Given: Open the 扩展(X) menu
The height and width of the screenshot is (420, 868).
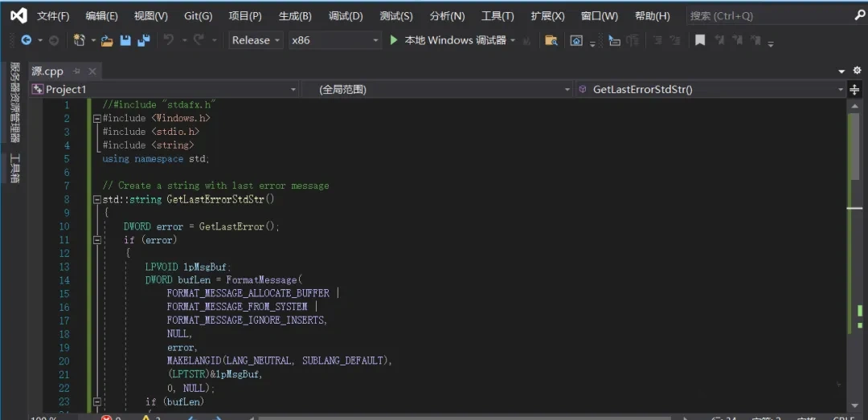Looking at the screenshot, I should [x=547, y=16].
